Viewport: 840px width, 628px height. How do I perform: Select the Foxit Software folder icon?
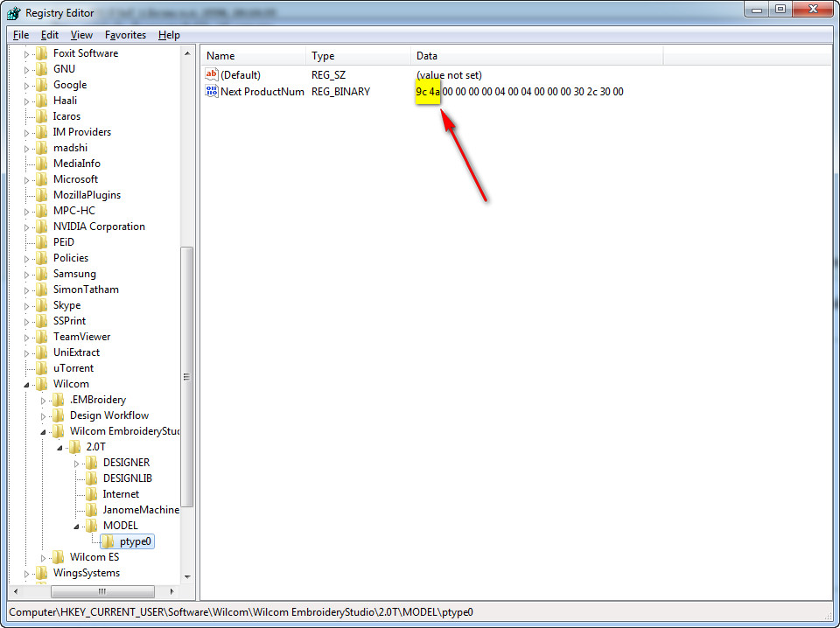pos(42,53)
